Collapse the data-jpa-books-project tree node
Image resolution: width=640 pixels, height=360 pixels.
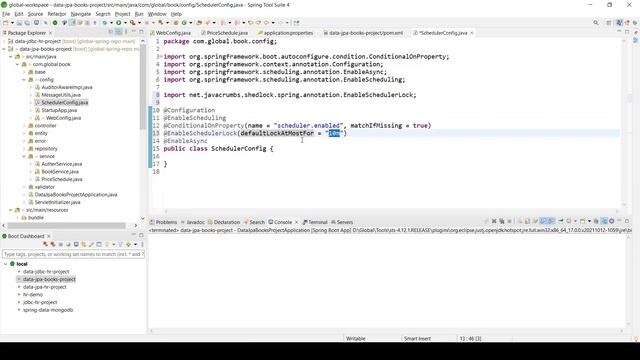4,49
